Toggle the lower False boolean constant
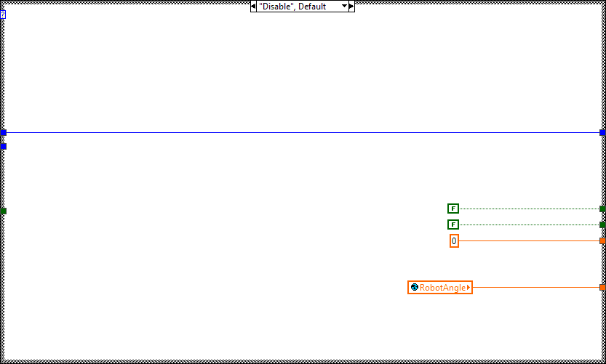The width and height of the screenshot is (606, 364). click(453, 225)
